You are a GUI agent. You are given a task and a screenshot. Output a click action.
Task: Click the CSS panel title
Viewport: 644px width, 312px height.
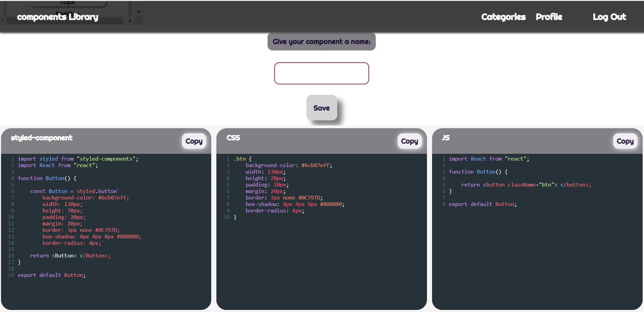(x=233, y=138)
